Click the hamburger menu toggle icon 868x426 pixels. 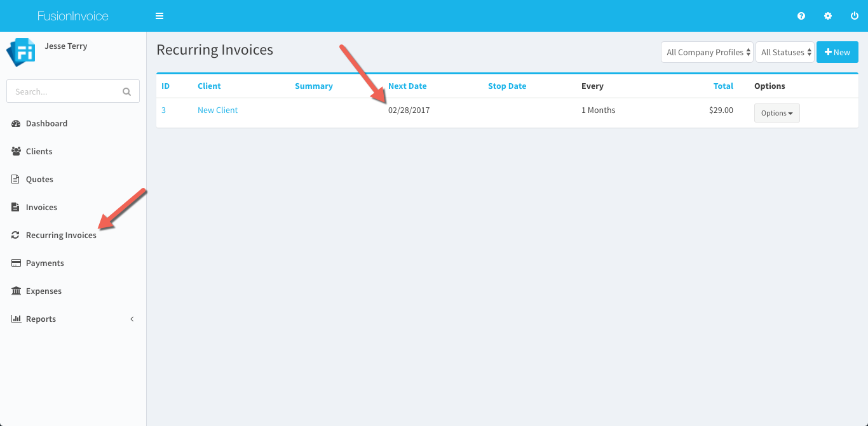pyautogui.click(x=159, y=16)
